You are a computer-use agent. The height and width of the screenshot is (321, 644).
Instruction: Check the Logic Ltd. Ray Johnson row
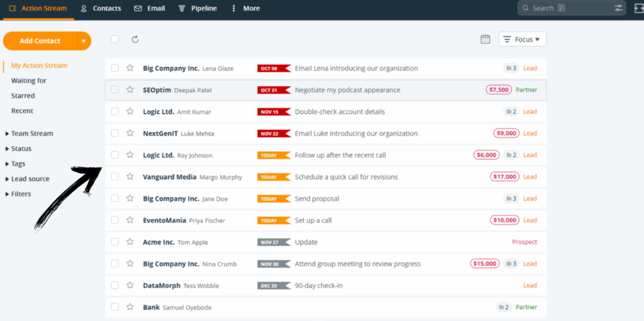(x=114, y=155)
